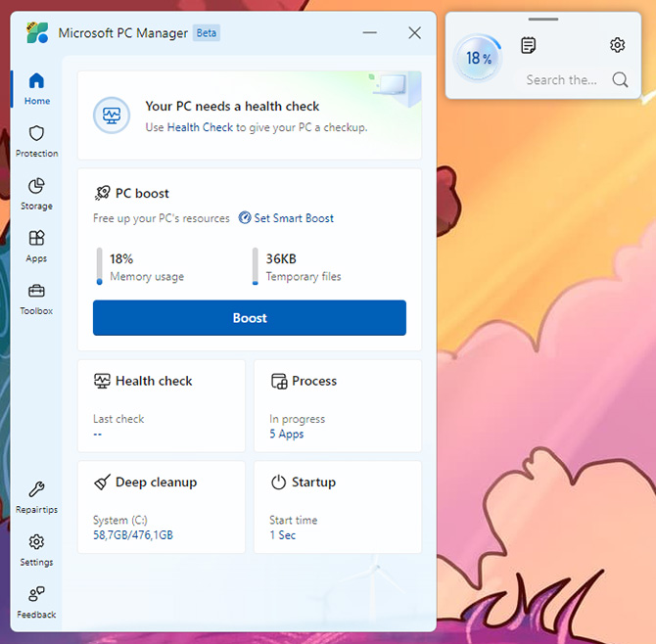The height and width of the screenshot is (644, 656).
Task: Click the search magnifier in the widget
Action: 620,80
